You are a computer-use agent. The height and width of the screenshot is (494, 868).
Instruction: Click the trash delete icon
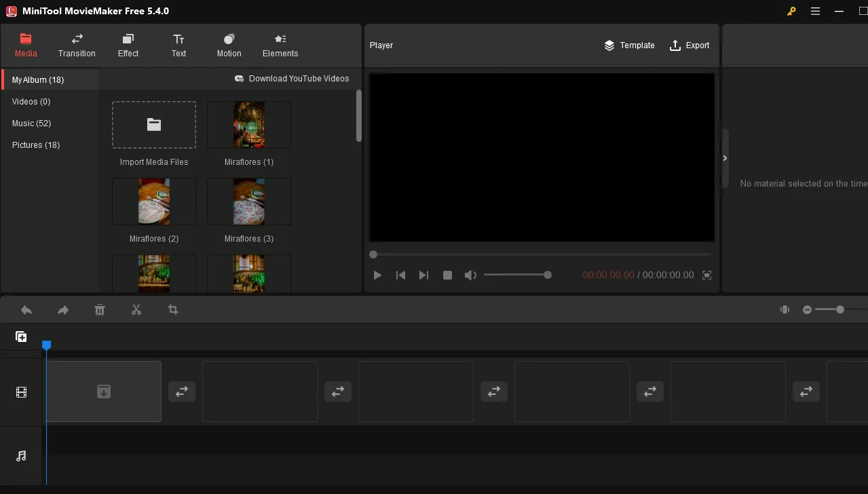click(100, 310)
